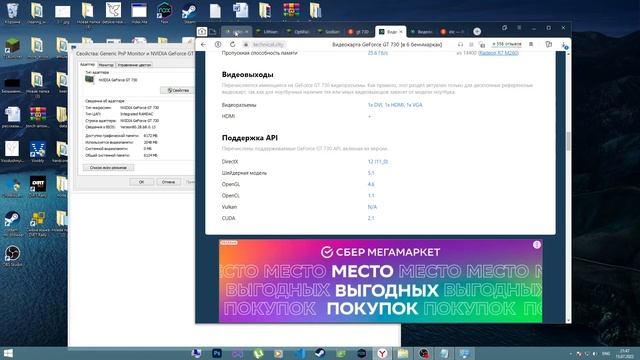
Task: Click the browser page vertical scrollbar thumb
Action: [x=568, y=141]
